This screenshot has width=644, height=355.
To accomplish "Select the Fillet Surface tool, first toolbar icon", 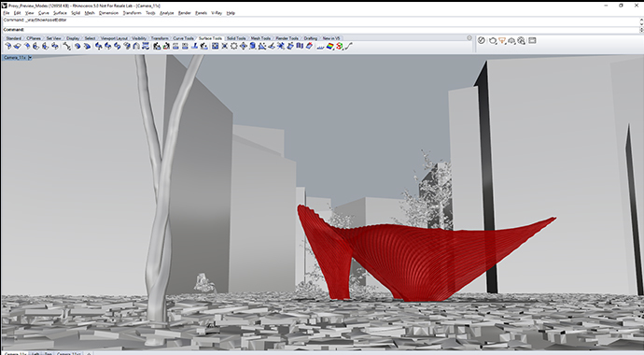I will [7, 47].
